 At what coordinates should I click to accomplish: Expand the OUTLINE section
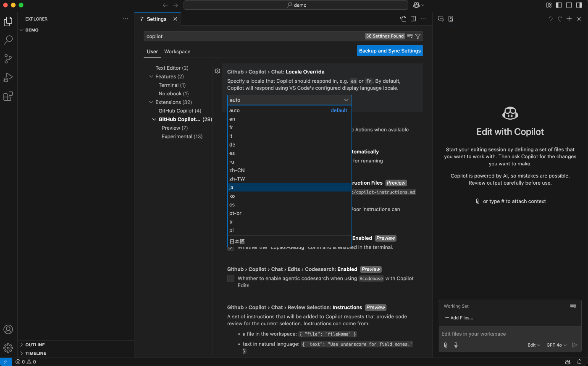(x=76, y=345)
